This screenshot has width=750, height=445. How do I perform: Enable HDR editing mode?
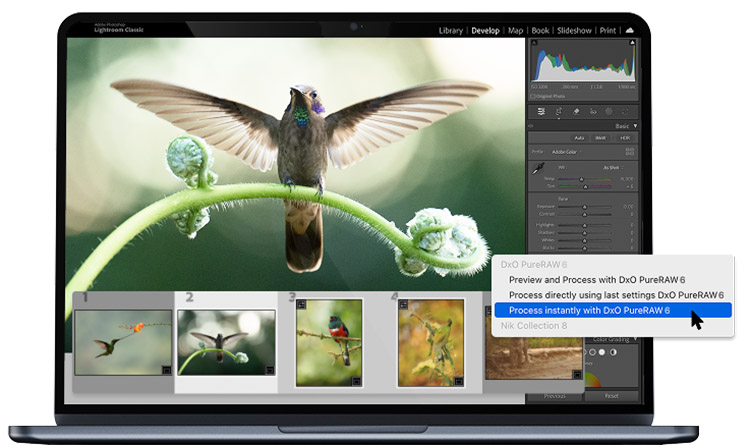(625, 137)
